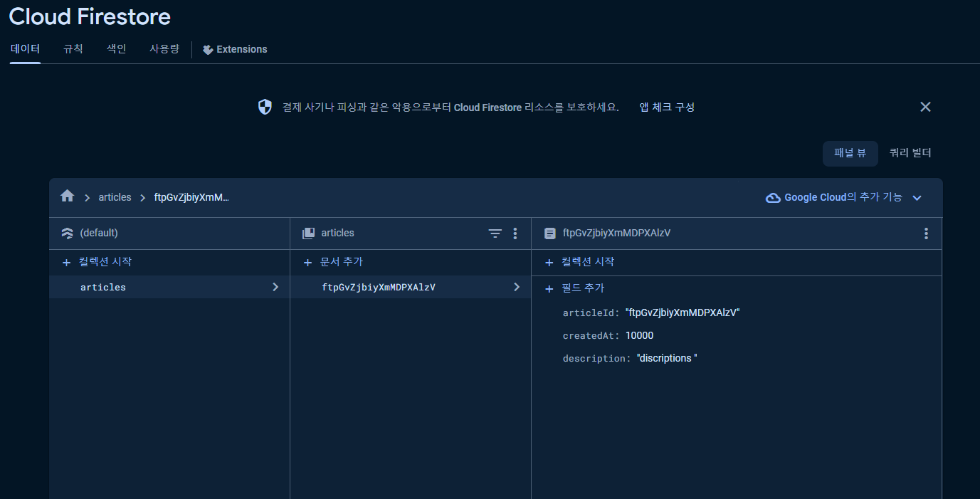Click the Cloud Firestore page title

click(x=90, y=16)
